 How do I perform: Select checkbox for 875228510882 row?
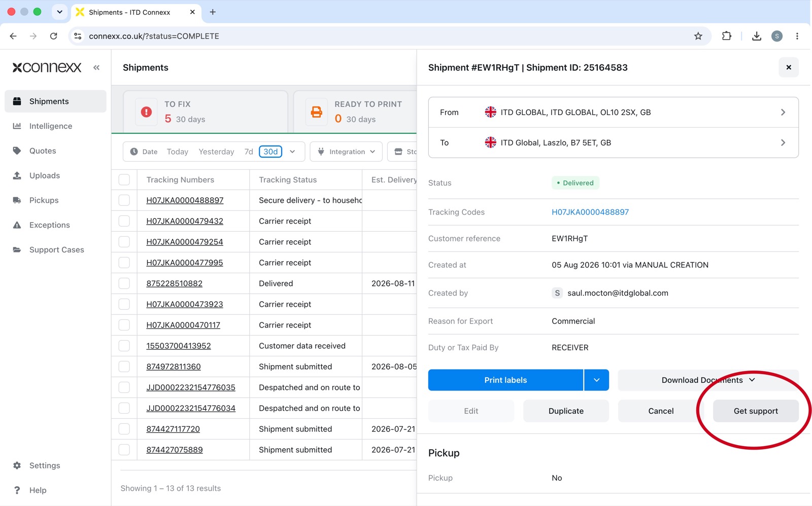[124, 283]
